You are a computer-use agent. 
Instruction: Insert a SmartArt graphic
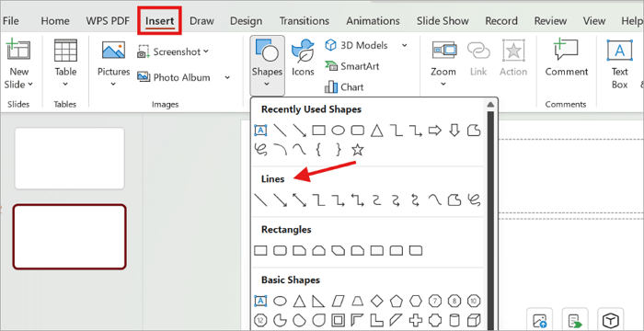click(x=352, y=65)
